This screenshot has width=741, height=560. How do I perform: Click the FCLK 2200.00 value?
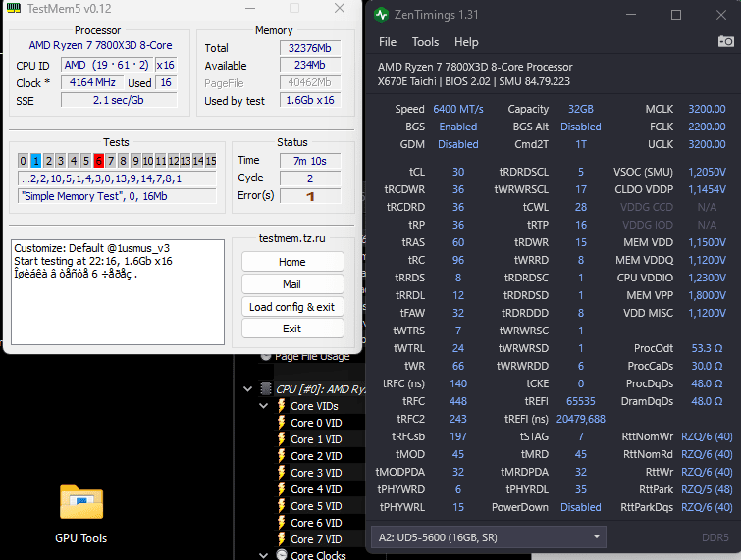coord(707,127)
